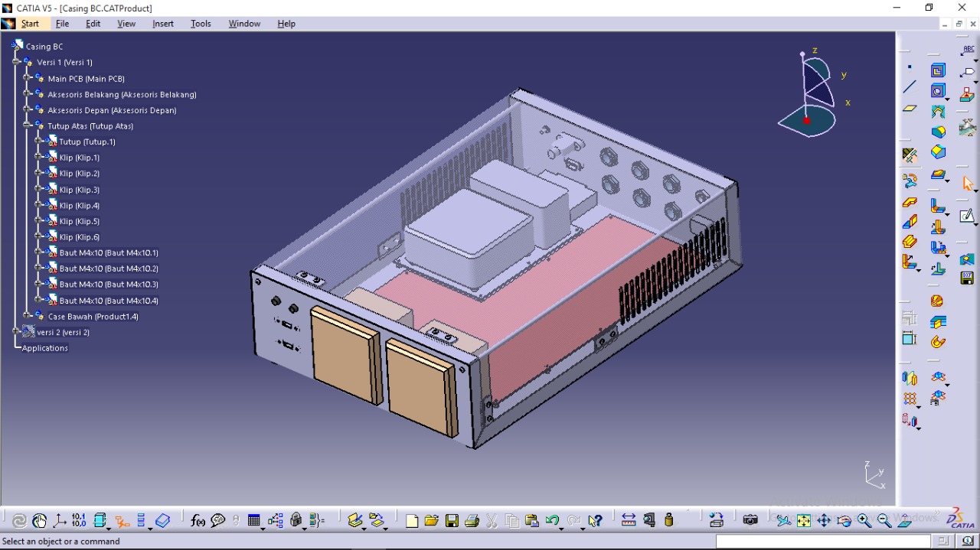The image size is (980, 550).
Task: Click the Pan arrows icon
Action: [824, 521]
